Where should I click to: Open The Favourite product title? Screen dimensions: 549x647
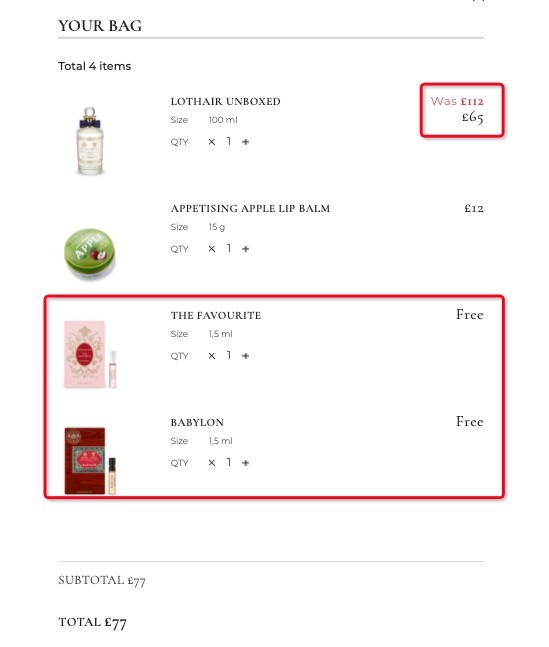point(216,316)
